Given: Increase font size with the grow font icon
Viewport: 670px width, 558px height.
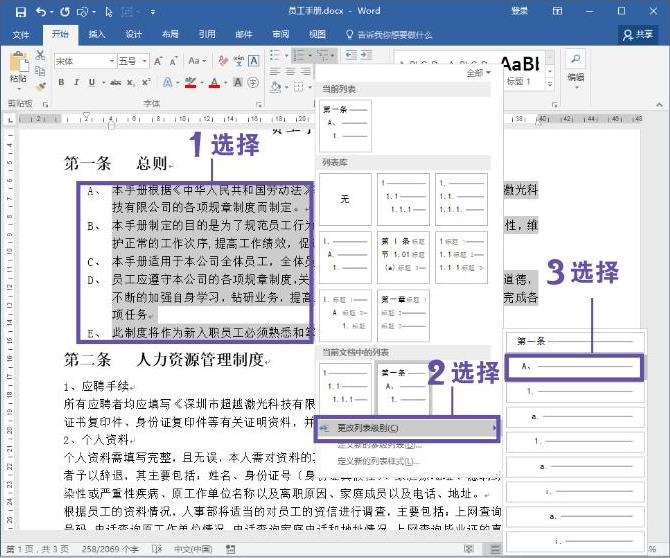Looking at the screenshot, I should point(158,62).
